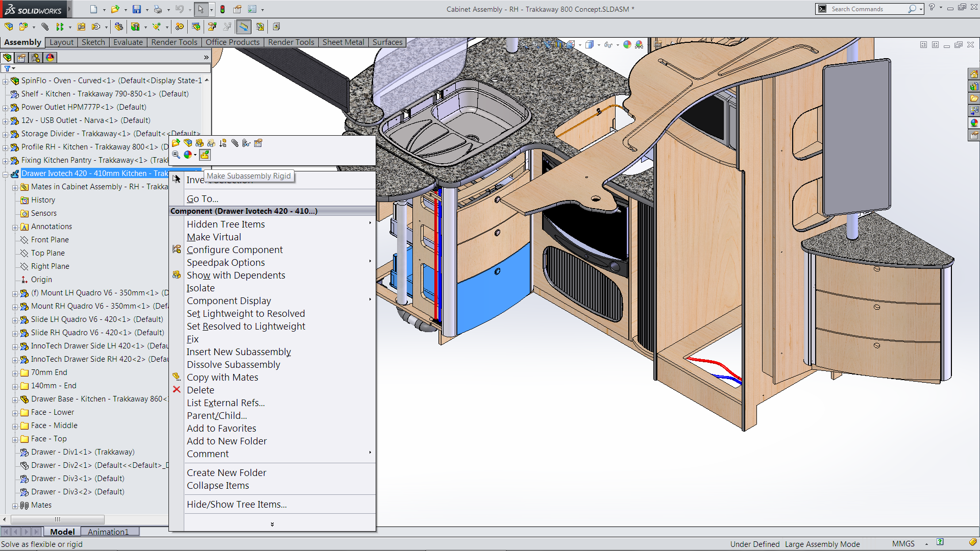980x551 pixels.
Task: Open the DisplayManager tab with color ball
Action: [50, 58]
